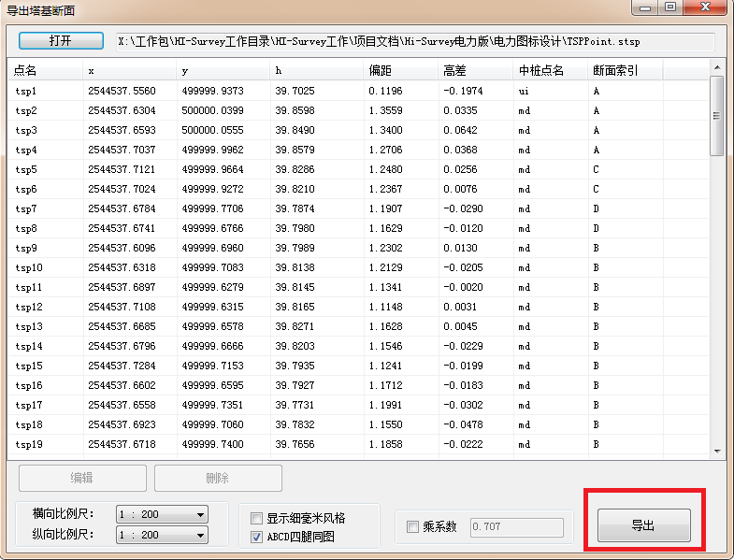Select row tsp4

click(x=358, y=150)
